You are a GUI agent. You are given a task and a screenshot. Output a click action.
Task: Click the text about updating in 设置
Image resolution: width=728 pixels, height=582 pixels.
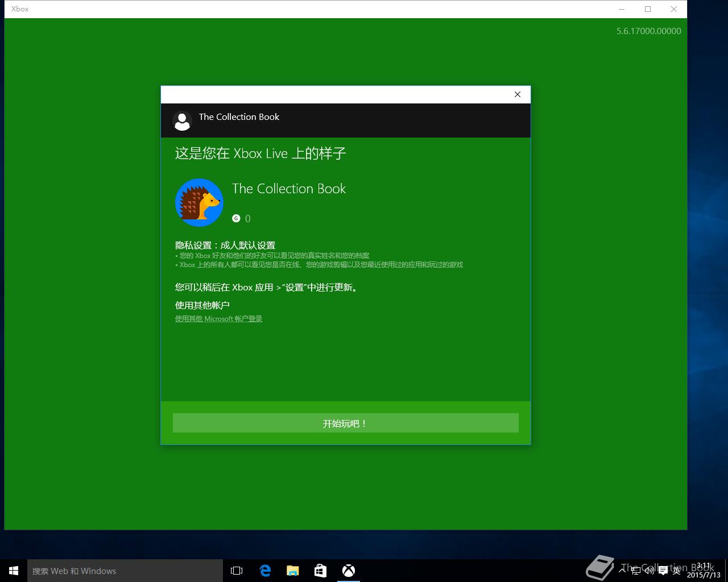point(267,288)
